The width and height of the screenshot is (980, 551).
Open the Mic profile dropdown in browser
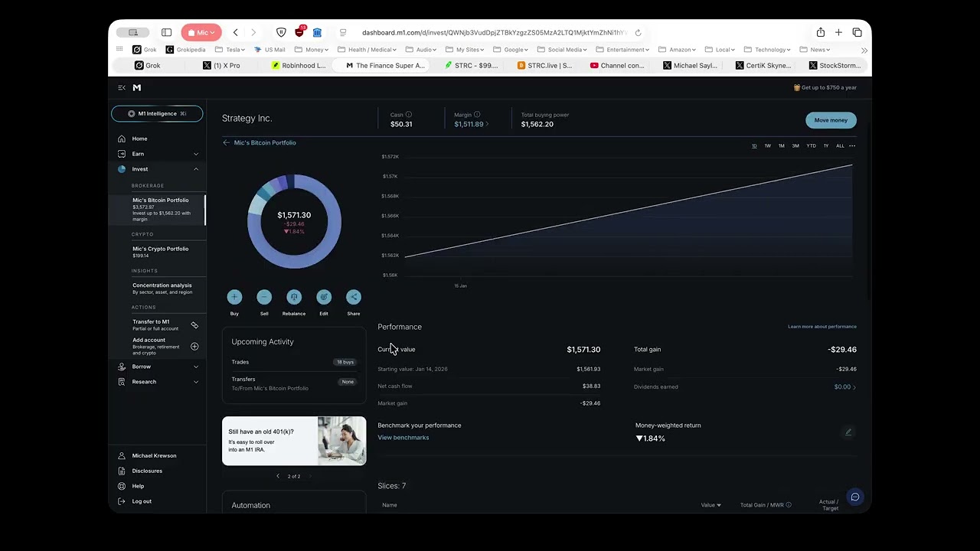(x=201, y=32)
